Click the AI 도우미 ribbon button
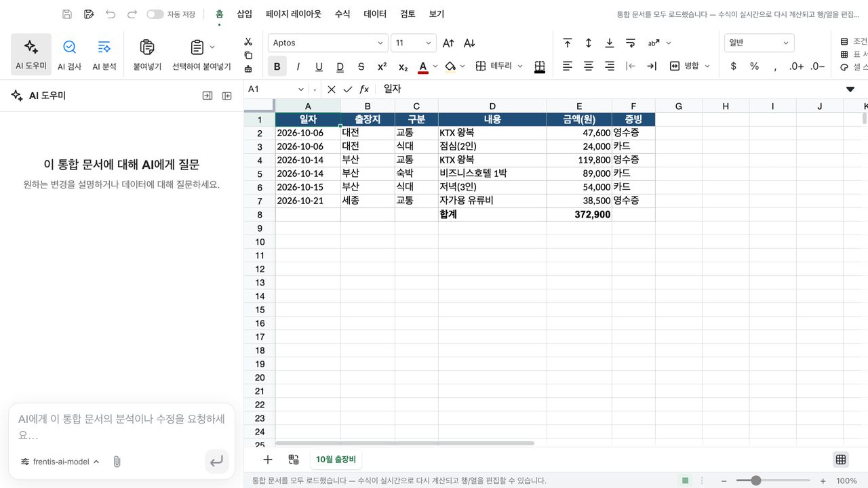The height and width of the screenshot is (488, 868). 31,54
